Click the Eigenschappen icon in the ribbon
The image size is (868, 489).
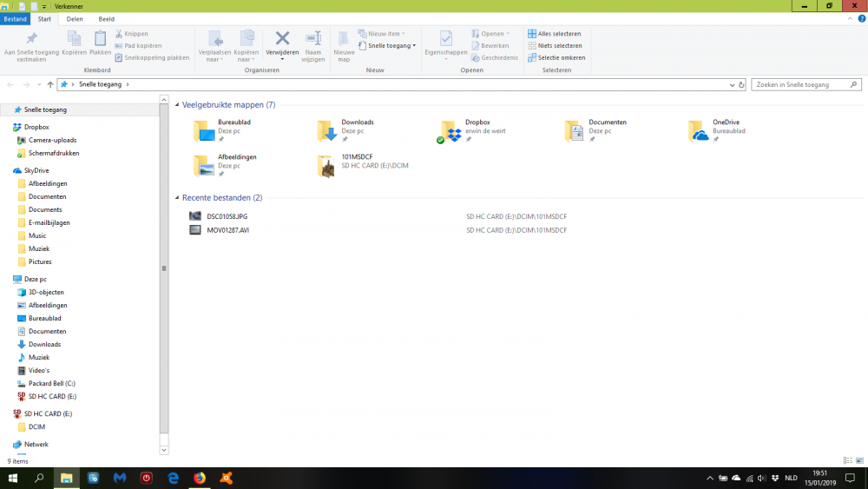click(x=445, y=39)
